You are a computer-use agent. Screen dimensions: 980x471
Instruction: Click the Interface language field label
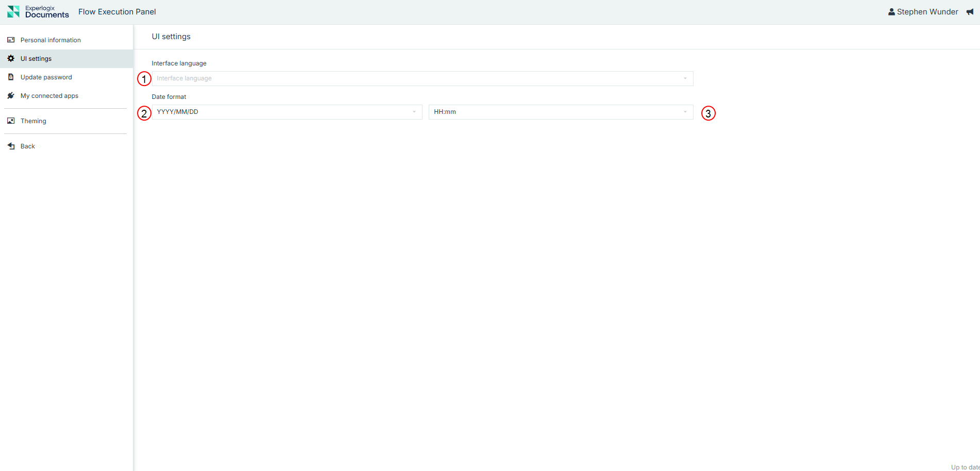(179, 63)
